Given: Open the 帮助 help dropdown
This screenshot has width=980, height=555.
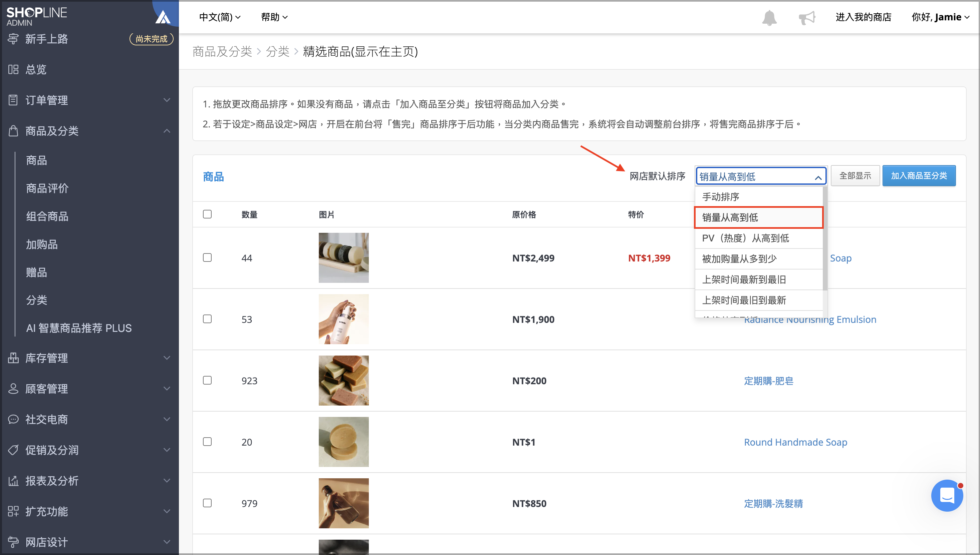Looking at the screenshot, I should [x=274, y=17].
